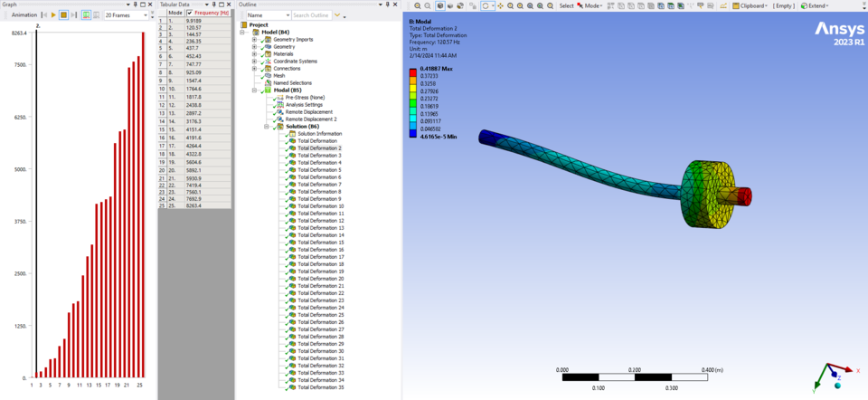
Task: Select Remote Displacement 2 item
Action: pyautogui.click(x=310, y=119)
